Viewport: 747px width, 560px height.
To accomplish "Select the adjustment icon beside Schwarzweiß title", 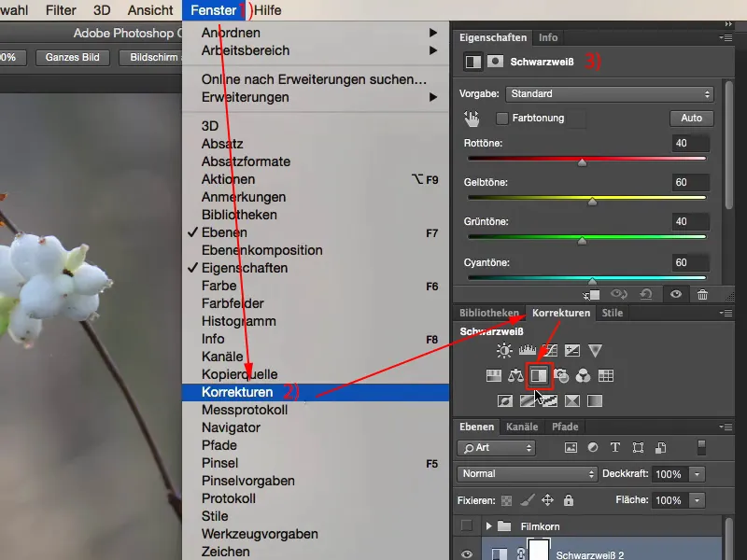I will tap(473, 62).
